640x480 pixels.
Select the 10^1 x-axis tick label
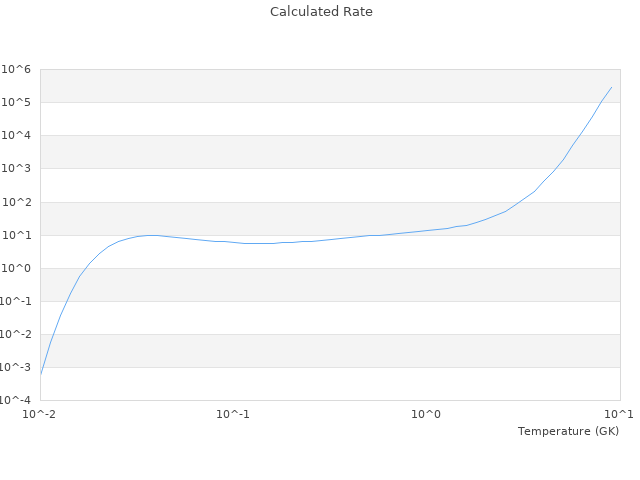tap(619, 414)
